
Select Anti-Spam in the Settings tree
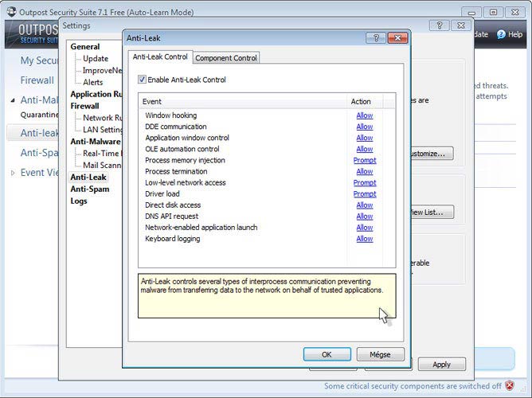click(x=89, y=189)
